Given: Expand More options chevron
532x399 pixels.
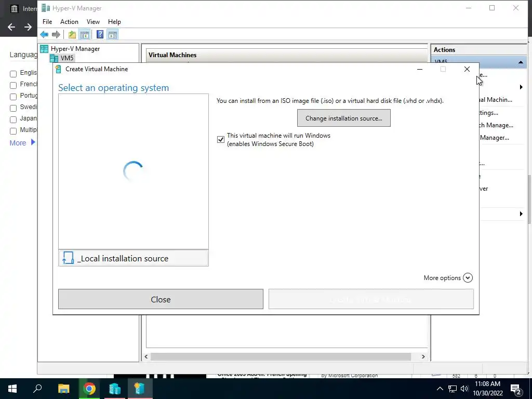Looking at the screenshot, I should (x=468, y=278).
